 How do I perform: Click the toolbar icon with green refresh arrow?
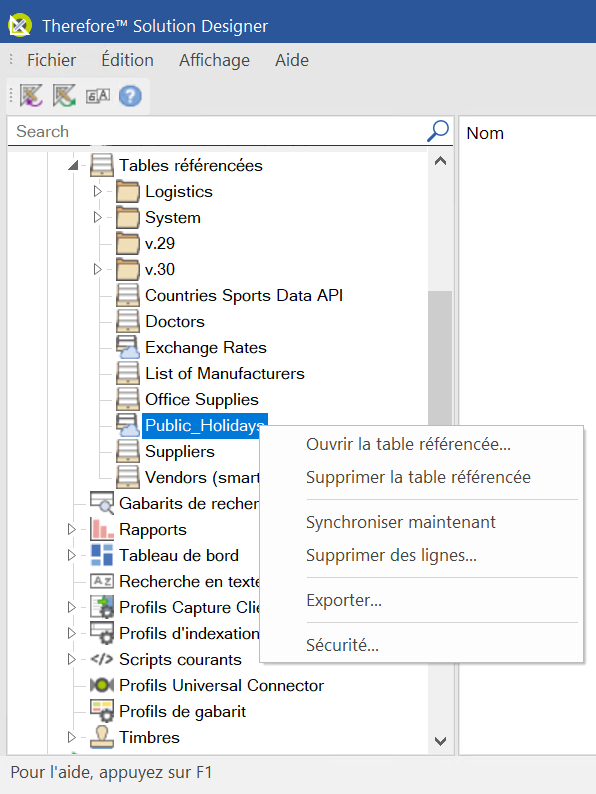[64, 96]
